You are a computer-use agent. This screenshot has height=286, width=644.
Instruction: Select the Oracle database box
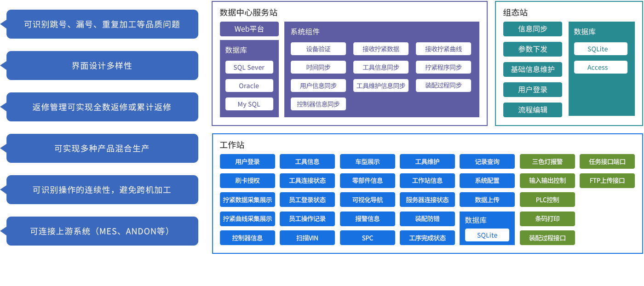pos(249,86)
